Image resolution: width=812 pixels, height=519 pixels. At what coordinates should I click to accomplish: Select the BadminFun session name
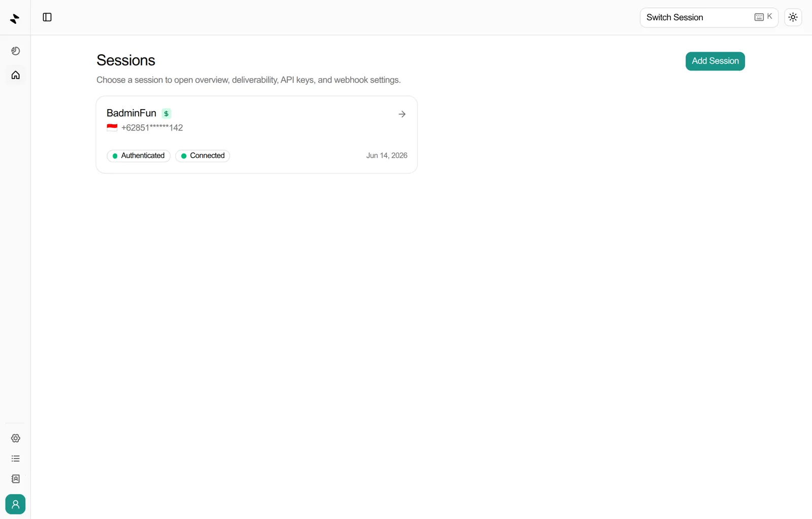pyautogui.click(x=131, y=113)
